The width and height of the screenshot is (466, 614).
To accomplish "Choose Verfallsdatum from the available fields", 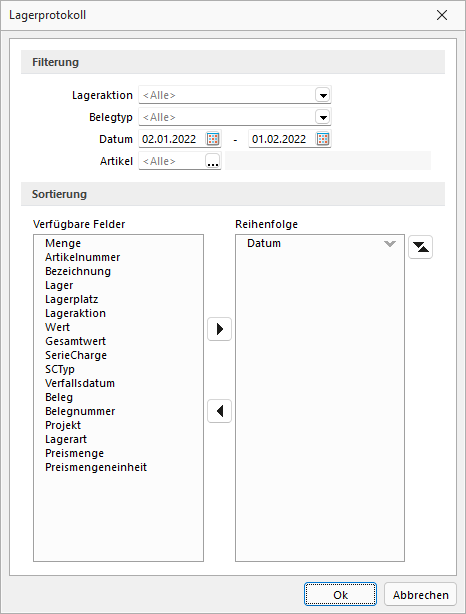I will pos(80,383).
